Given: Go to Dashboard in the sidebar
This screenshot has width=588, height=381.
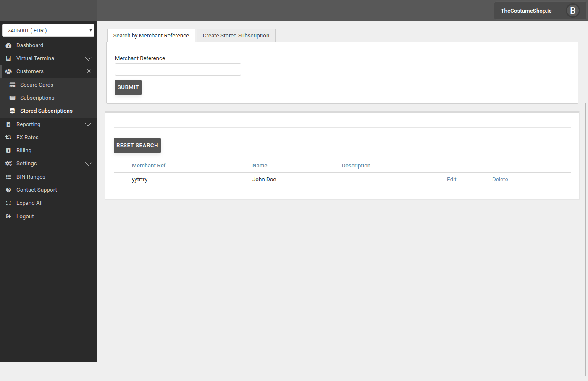Looking at the screenshot, I should coord(30,45).
